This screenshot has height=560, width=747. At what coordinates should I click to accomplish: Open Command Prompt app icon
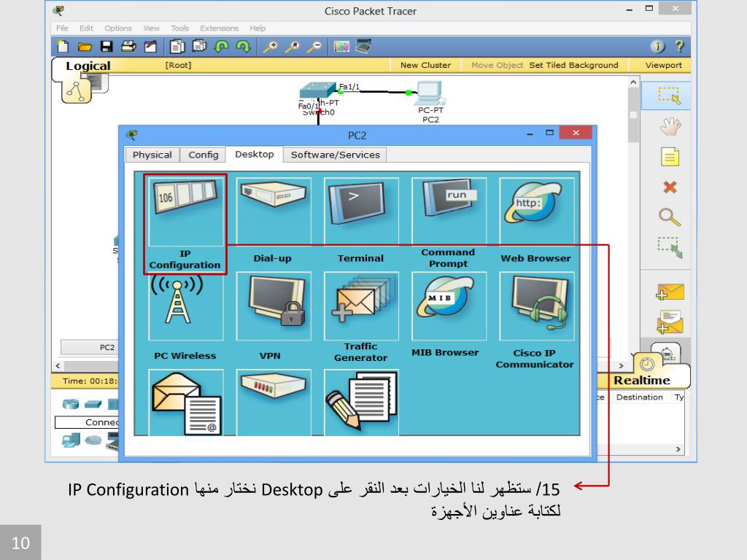[449, 211]
